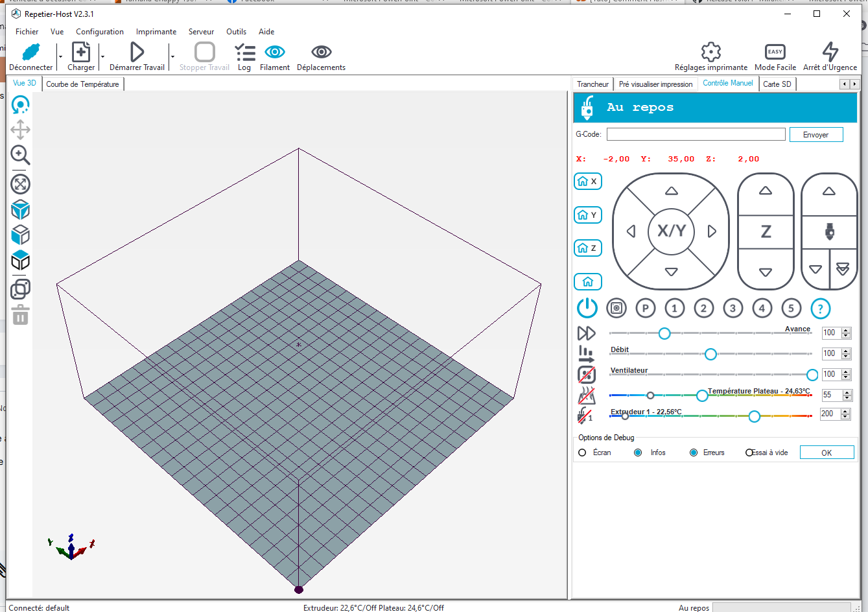Click the Déconnecter plug icon

31,52
